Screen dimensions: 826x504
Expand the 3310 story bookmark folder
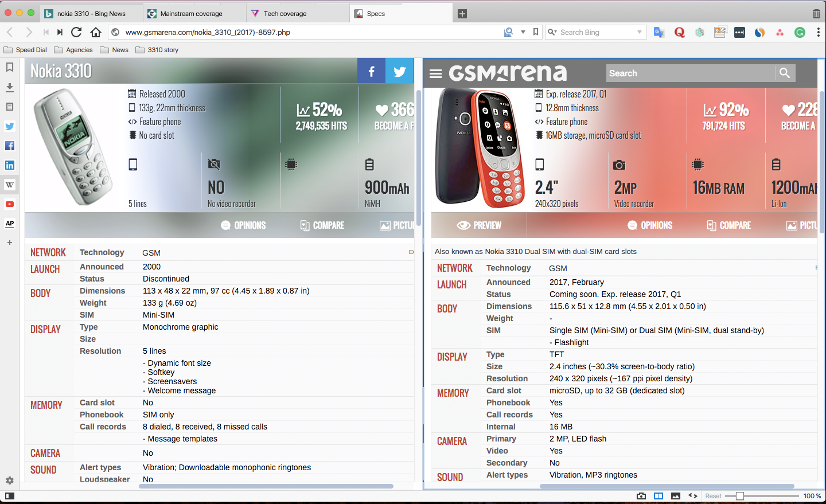157,50
